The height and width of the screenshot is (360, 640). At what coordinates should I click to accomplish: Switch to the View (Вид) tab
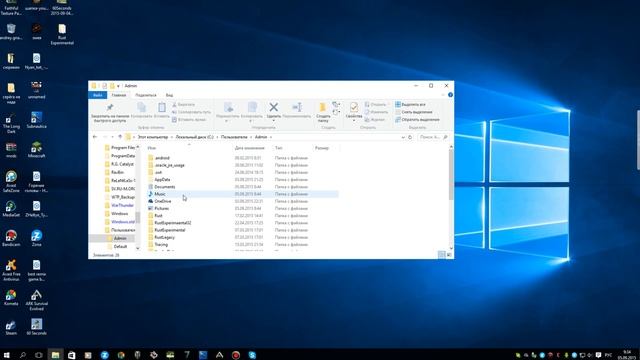(169, 95)
